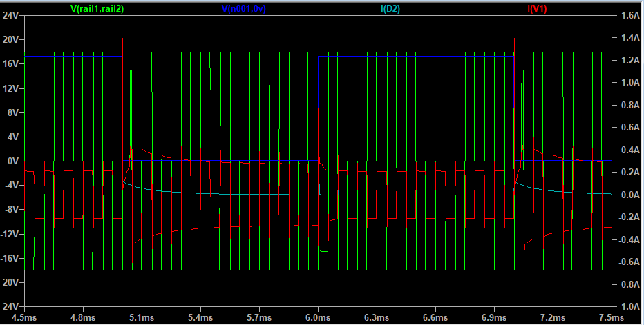Click the 1.2A right axis label
Image resolution: width=644 pixels, height=325 pixels.
(630, 60)
